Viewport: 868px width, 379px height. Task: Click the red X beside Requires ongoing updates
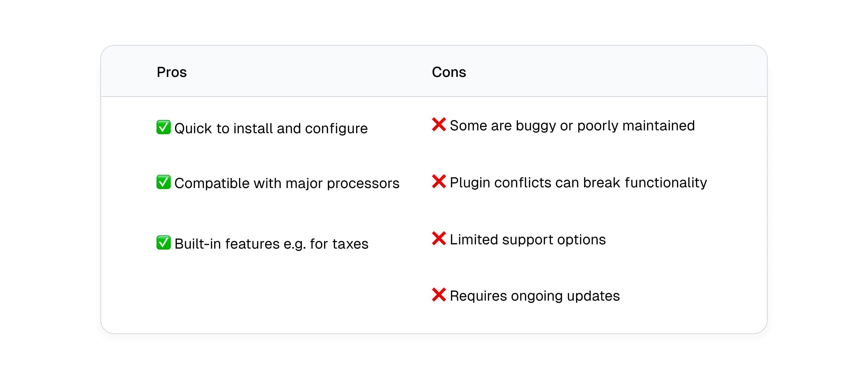pos(439,295)
